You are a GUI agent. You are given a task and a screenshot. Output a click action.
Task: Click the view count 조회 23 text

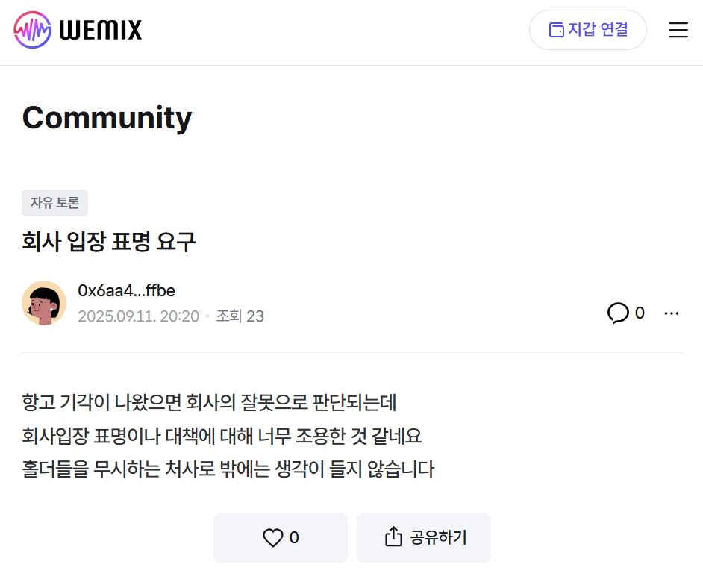tap(239, 316)
